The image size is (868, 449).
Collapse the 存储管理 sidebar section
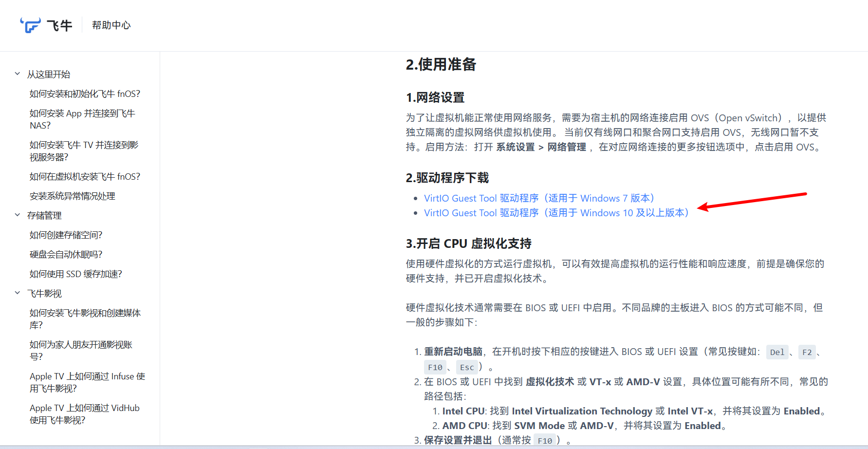18,215
